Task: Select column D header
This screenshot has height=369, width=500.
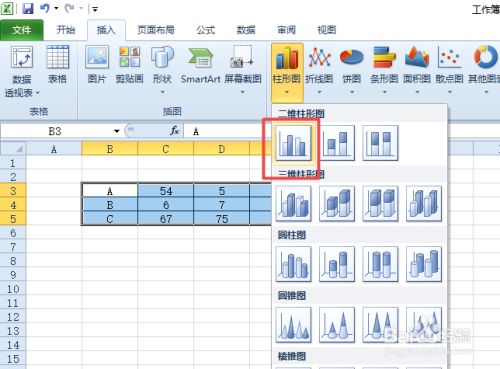Action: [x=222, y=149]
